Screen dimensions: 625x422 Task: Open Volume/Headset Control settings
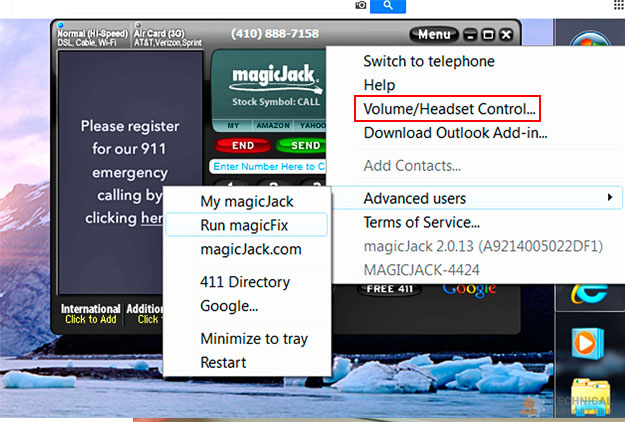[x=449, y=109]
